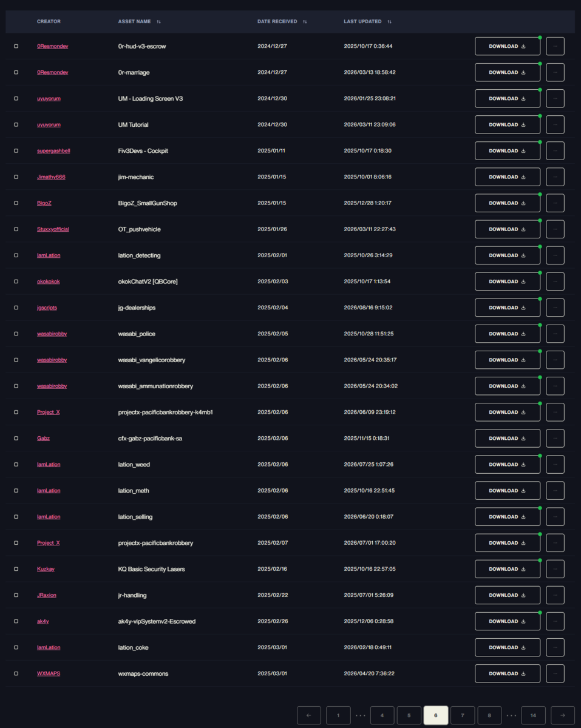Open creator link wasabirobby for wasabi_vangelicorobbery

pos(52,360)
